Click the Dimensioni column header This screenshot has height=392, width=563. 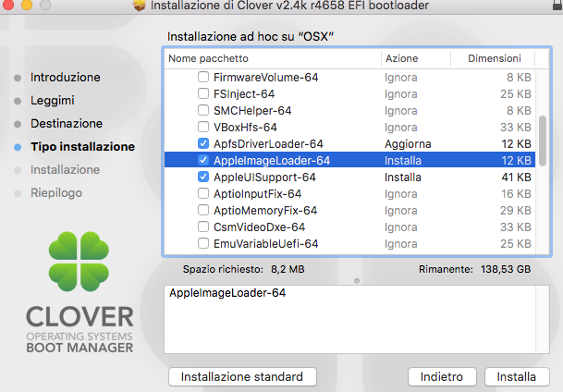pyautogui.click(x=495, y=58)
